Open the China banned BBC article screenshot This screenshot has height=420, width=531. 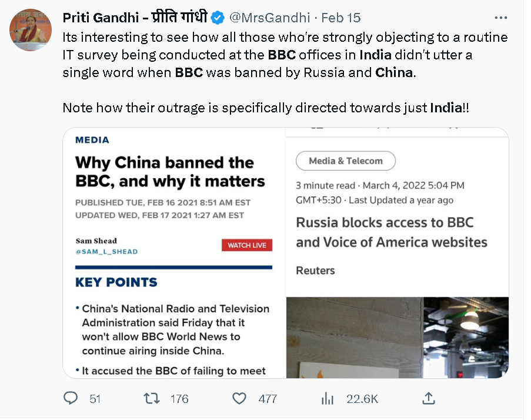[x=173, y=253]
